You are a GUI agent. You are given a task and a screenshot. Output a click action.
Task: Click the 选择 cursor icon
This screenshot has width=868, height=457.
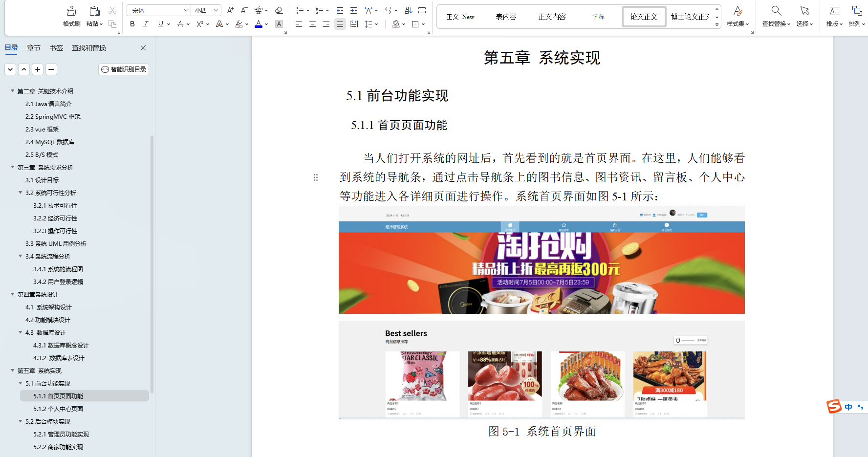[804, 11]
